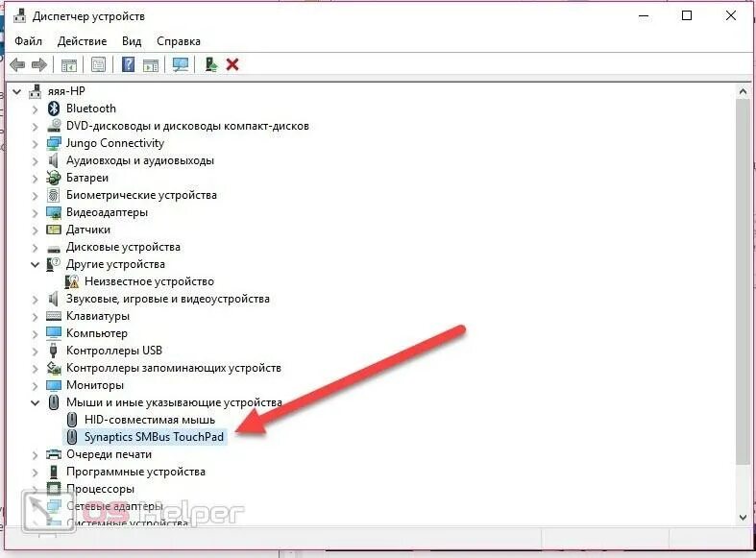Image resolution: width=756 pixels, height=558 pixels.
Task: Select Звуковые, игровые и видеоустройства row
Action: tap(168, 299)
